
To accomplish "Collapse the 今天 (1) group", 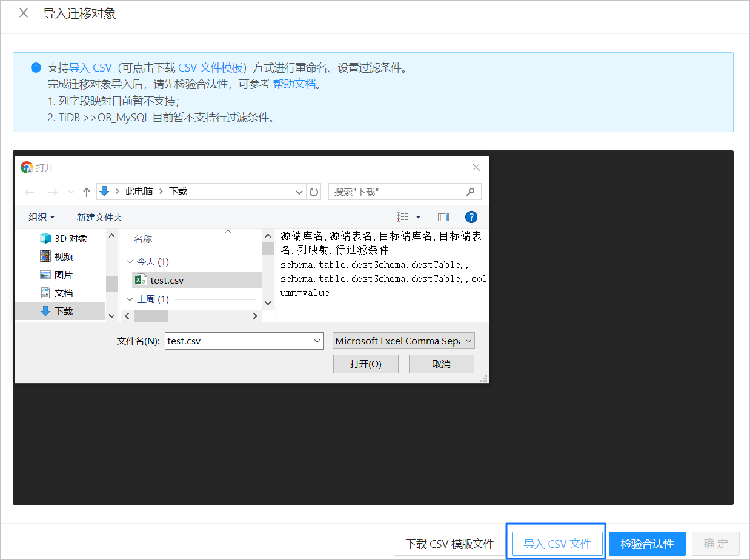I will click(130, 262).
